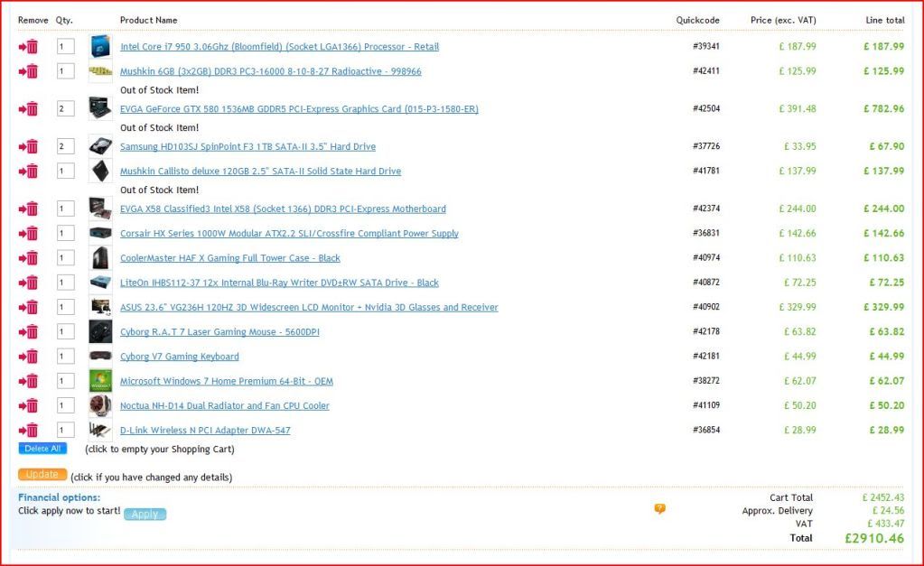Screen dimensions: 924x566
Task: Remove the Cyborg V7 Gaming Keyboard
Action: tap(28, 357)
